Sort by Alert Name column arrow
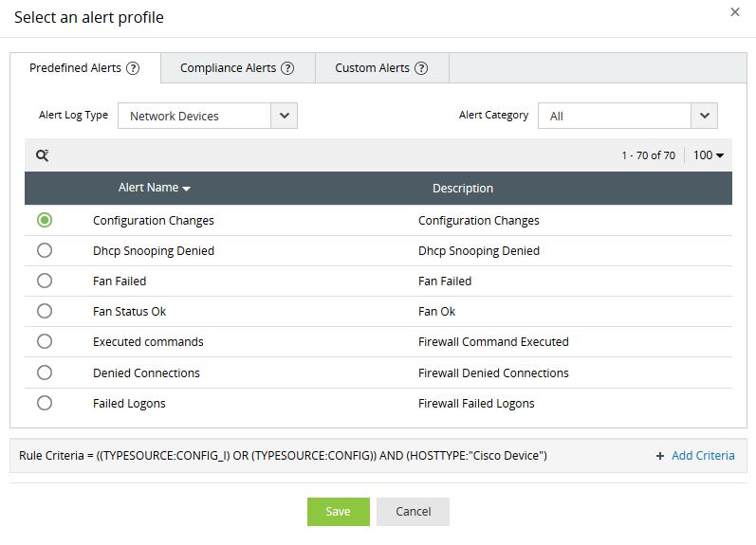Screen dimensions: 756x545 pyautogui.click(x=186, y=189)
